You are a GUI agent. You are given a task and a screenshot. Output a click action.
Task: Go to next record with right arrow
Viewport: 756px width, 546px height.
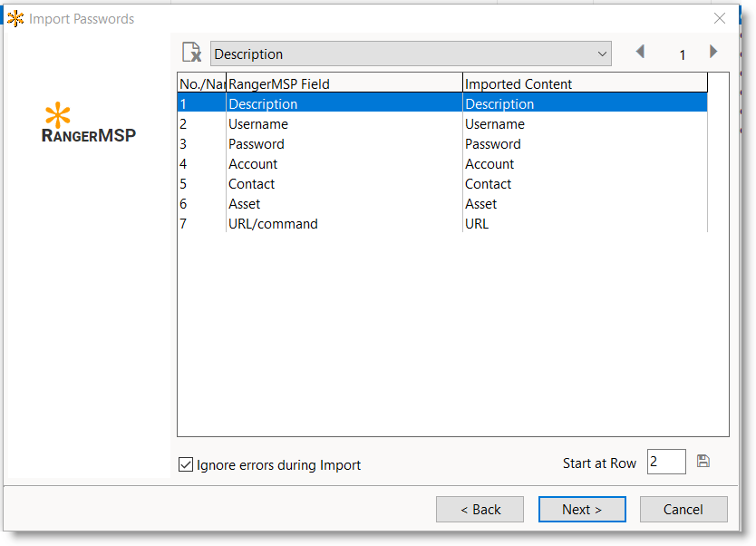click(713, 53)
